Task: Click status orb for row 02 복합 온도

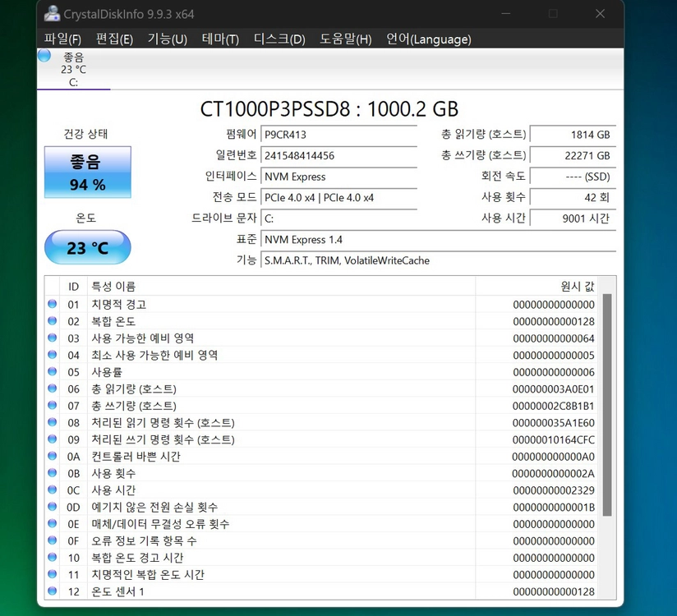Action: coord(53,321)
